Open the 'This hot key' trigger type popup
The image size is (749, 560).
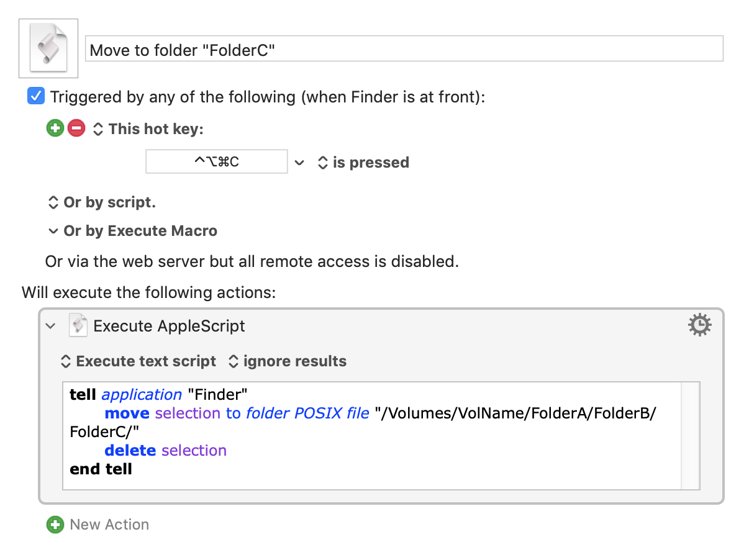(148, 129)
